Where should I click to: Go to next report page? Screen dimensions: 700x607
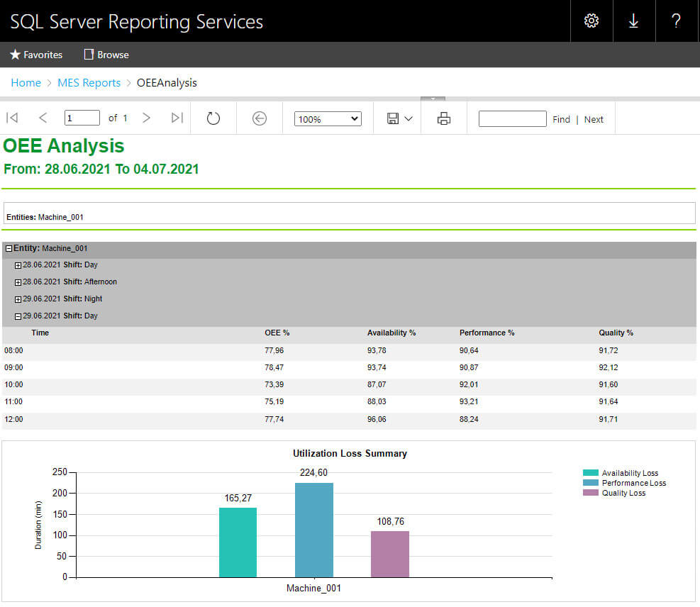pyautogui.click(x=146, y=118)
